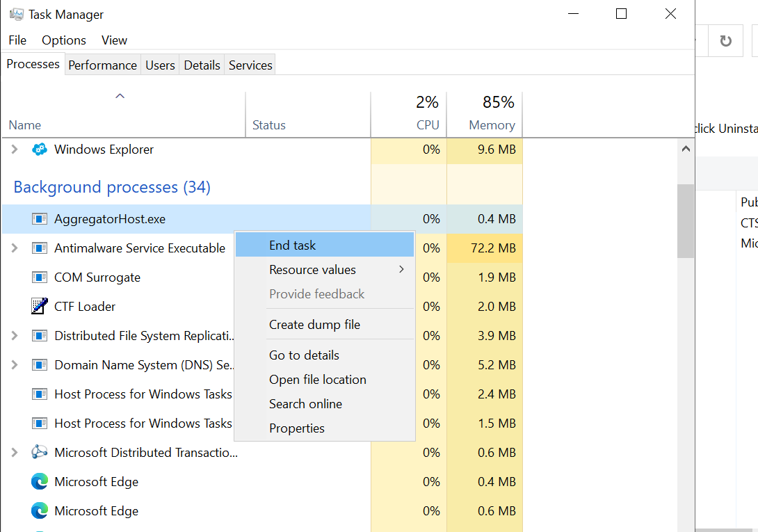Click the first Host Process for Windows Tasks icon
This screenshot has height=532, width=758.
pyautogui.click(x=40, y=394)
